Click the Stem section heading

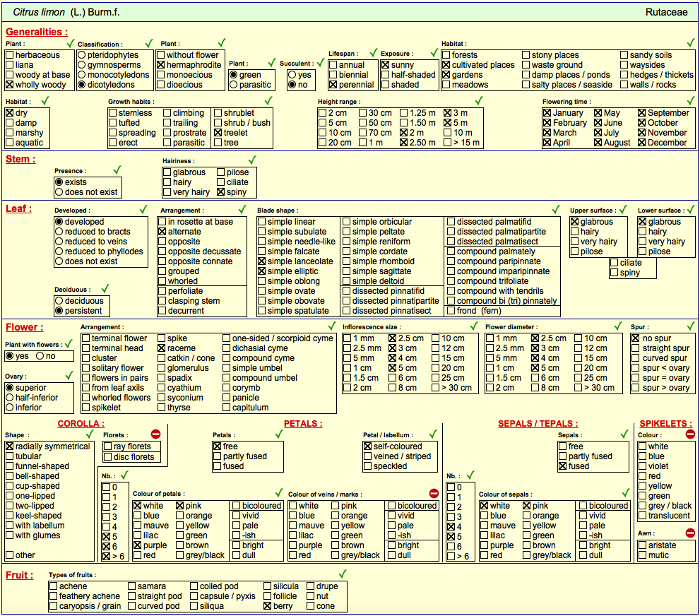click(x=20, y=160)
